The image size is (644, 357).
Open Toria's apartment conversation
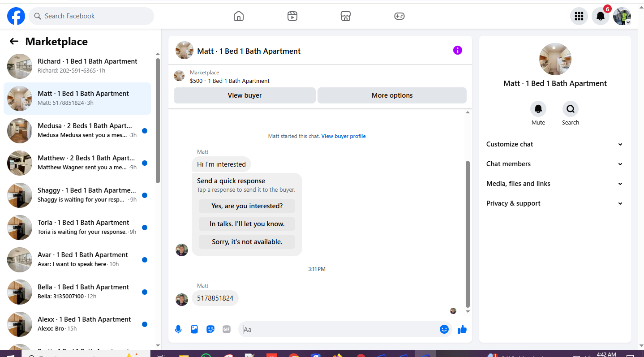77,228
